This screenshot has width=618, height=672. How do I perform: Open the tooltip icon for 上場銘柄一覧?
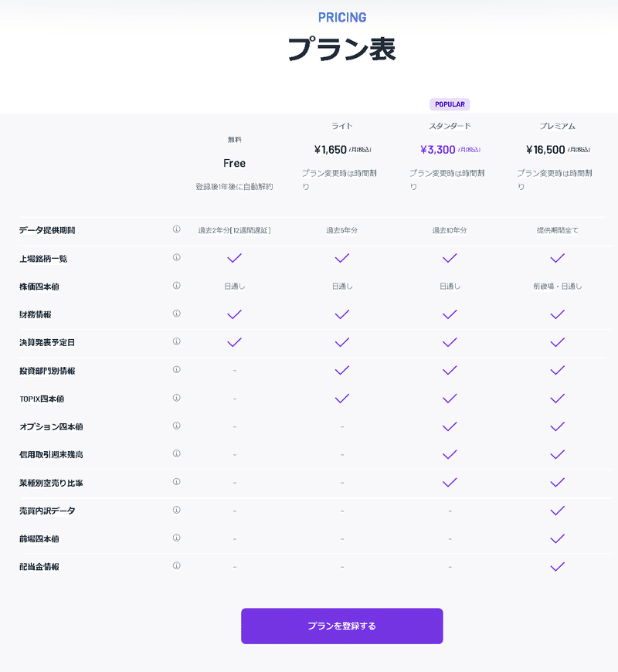click(x=178, y=258)
